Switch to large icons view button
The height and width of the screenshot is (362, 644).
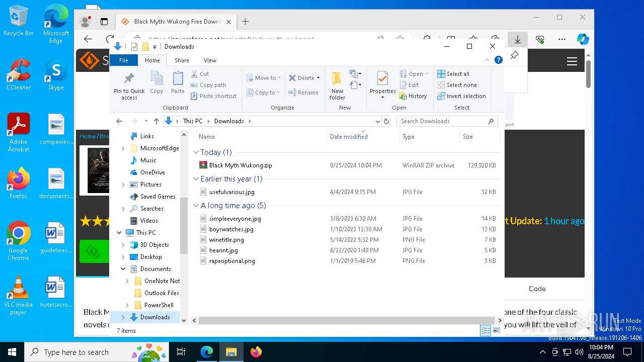497,330
